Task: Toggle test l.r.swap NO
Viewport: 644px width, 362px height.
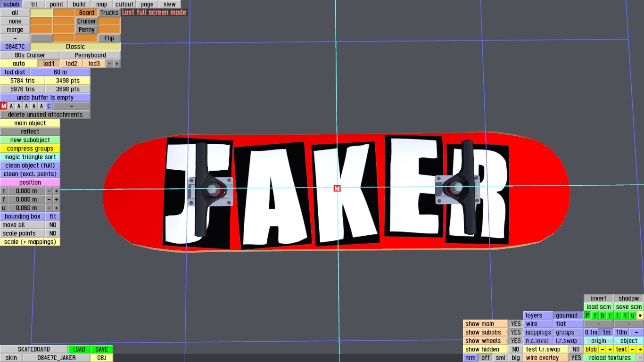Action: tap(576, 349)
